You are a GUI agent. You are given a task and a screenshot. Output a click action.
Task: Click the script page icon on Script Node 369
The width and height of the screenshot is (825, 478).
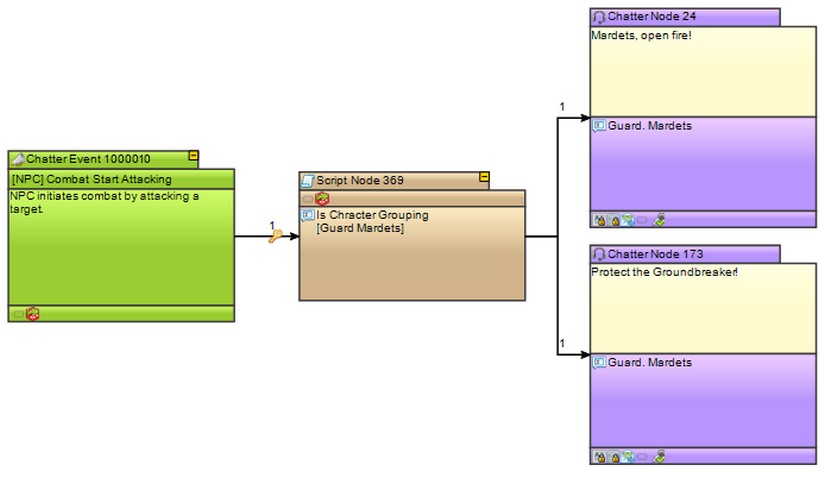[x=308, y=180]
